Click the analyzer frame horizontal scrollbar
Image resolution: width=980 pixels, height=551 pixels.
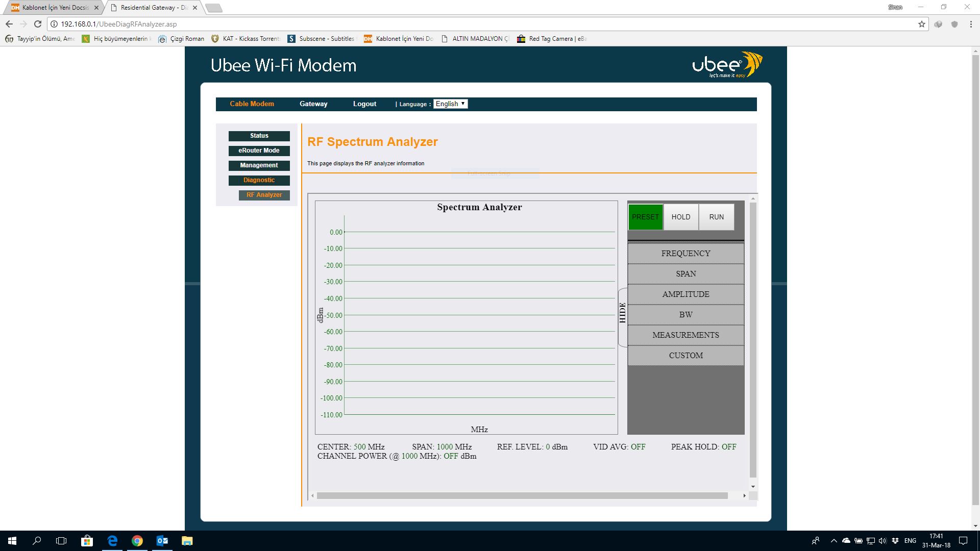point(522,496)
